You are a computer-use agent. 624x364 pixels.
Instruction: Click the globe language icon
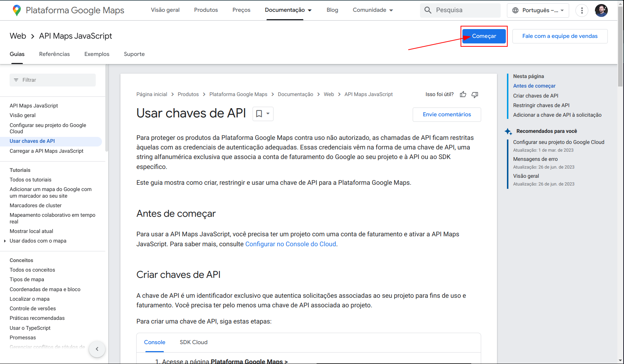coord(515,10)
